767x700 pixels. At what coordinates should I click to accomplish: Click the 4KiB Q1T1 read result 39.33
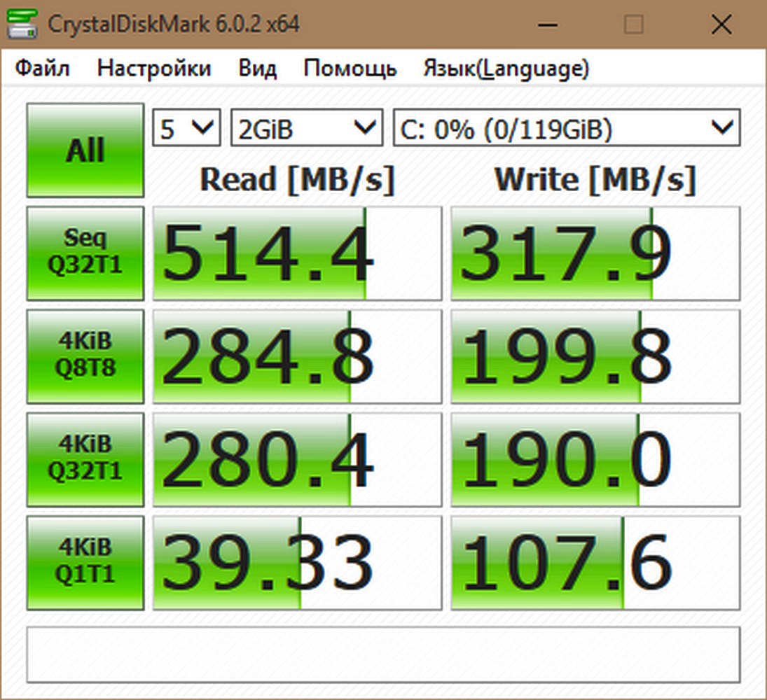[x=296, y=561]
